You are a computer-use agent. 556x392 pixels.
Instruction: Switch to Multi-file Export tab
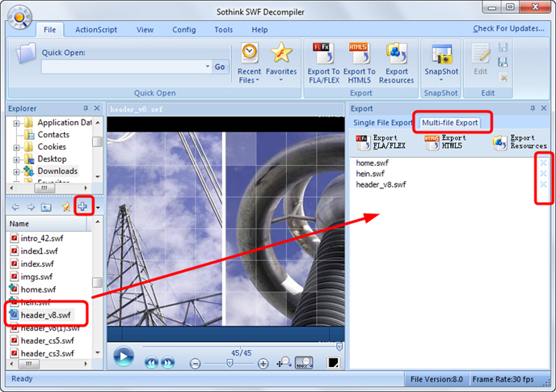[449, 123]
